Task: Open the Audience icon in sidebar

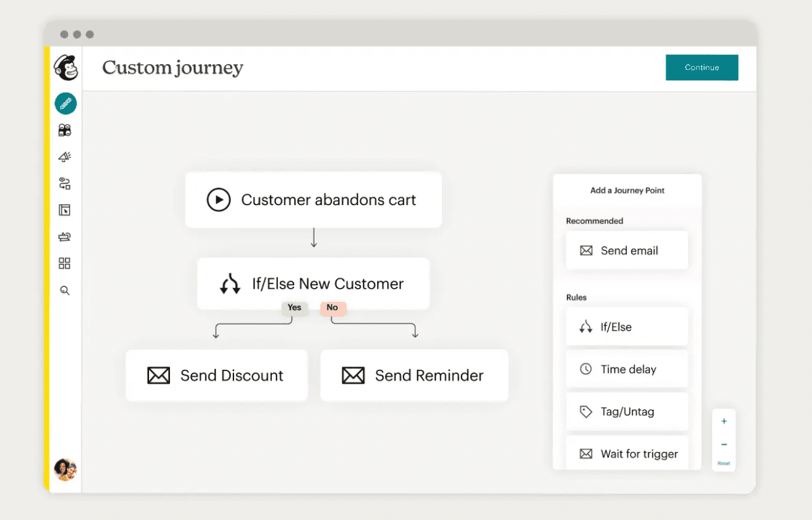Action: tap(65, 130)
